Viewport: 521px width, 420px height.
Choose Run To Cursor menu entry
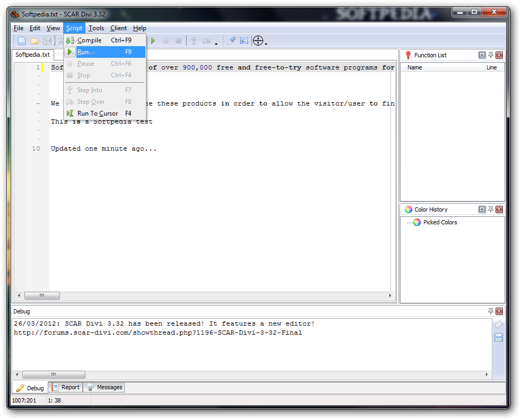click(x=105, y=113)
